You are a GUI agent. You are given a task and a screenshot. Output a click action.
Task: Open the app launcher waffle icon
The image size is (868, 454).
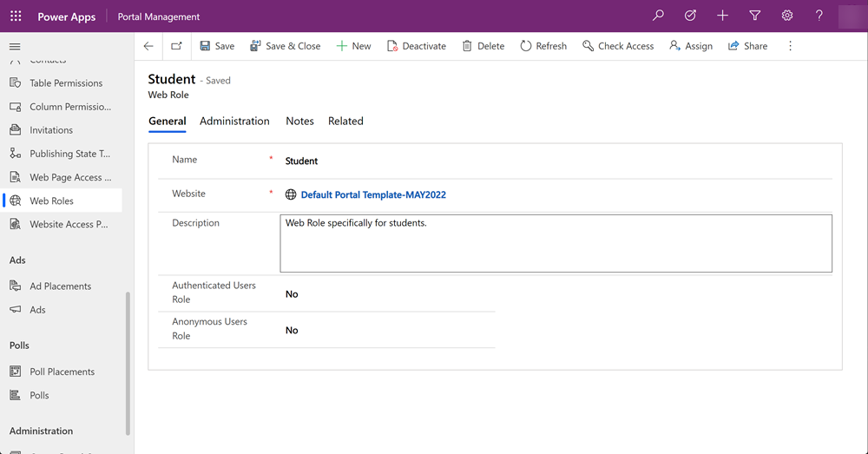(x=16, y=16)
